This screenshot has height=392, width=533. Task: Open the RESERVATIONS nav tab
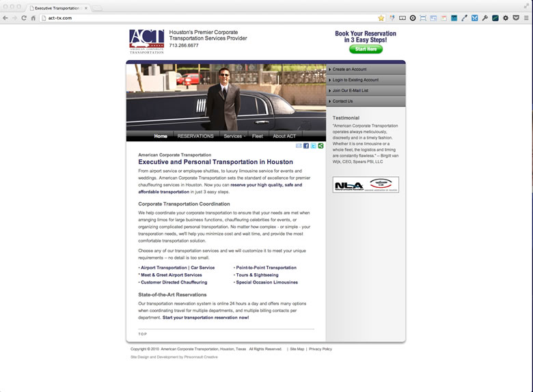click(x=195, y=136)
